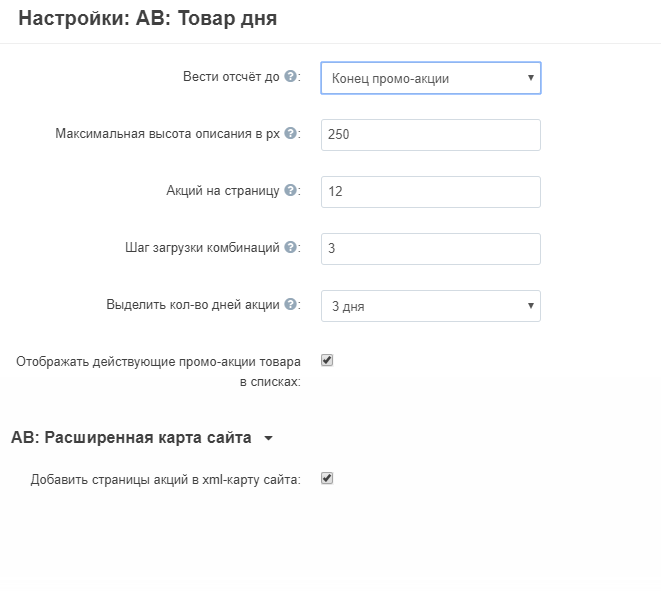Click help icon for 'Максимальная высота описания'
This screenshot has height=596, width=661.
coord(290,133)
